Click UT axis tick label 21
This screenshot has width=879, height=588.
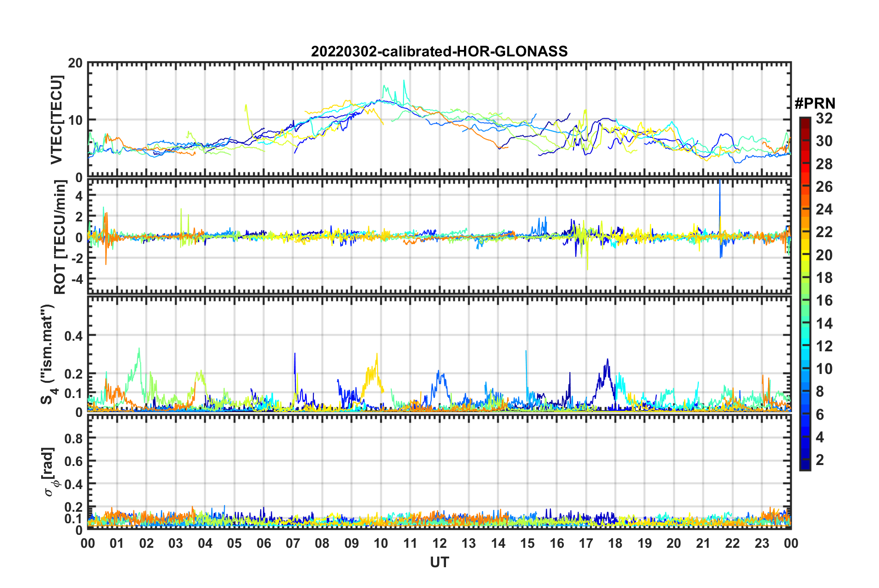click(x=703, y=543)
